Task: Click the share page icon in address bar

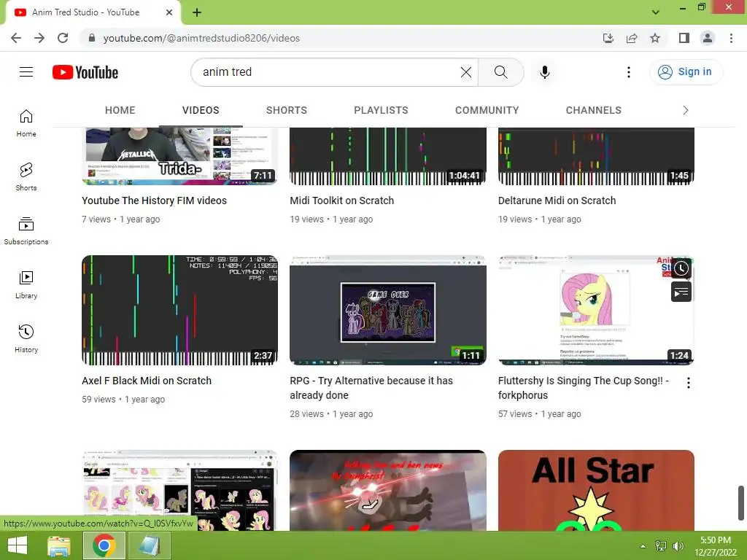Action: click(632, 38)
